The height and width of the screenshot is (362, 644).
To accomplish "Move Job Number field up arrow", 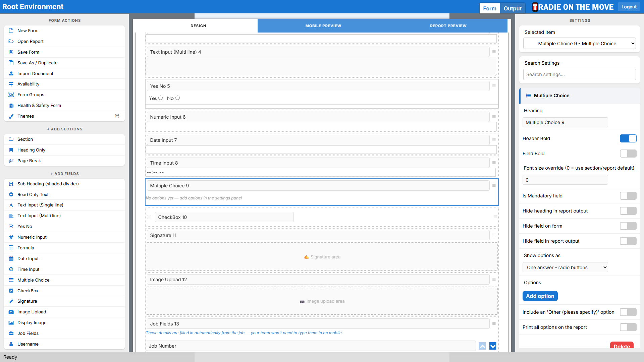I will [482, 346].
